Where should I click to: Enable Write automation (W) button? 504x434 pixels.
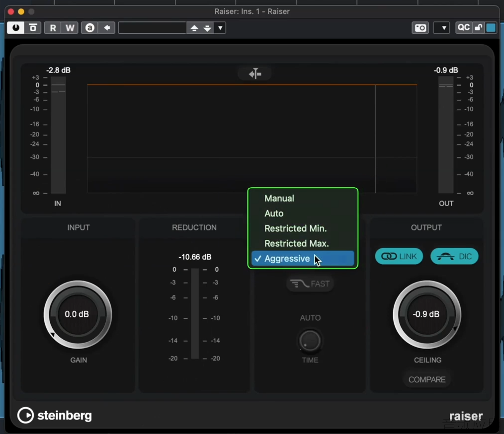(x=70, y=28)
